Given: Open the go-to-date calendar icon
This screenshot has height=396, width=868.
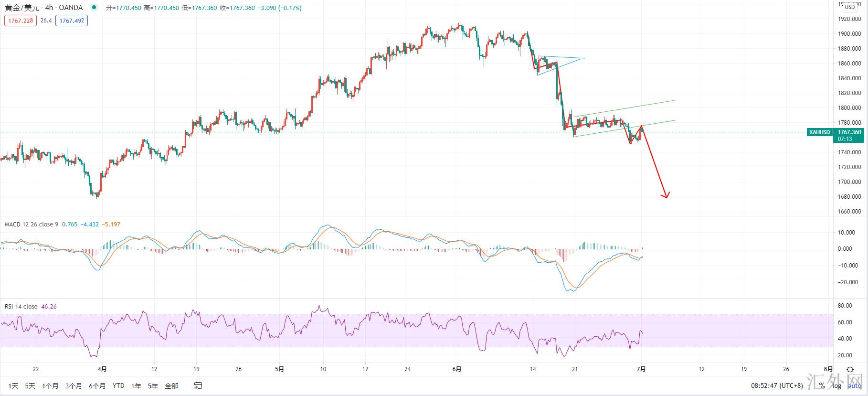Looking at the screenshot, I should coord(198,385).
